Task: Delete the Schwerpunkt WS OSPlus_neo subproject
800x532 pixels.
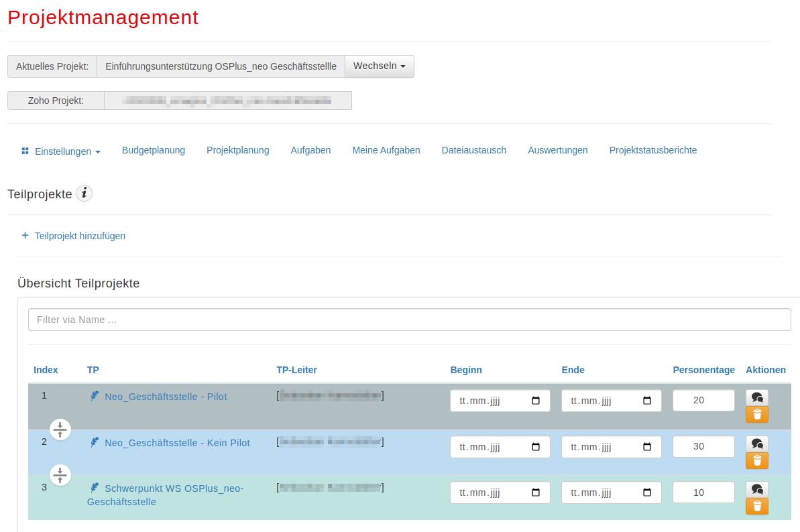Action: point(757,506)
